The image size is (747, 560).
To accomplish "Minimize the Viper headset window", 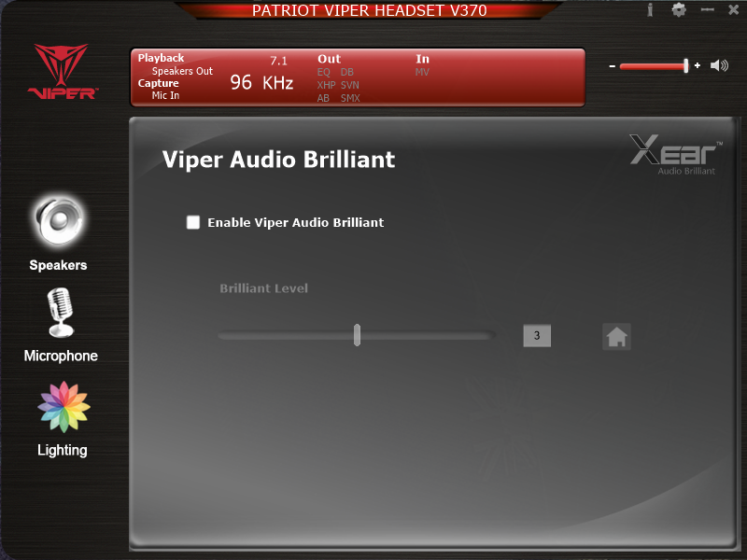I will 707,10.
